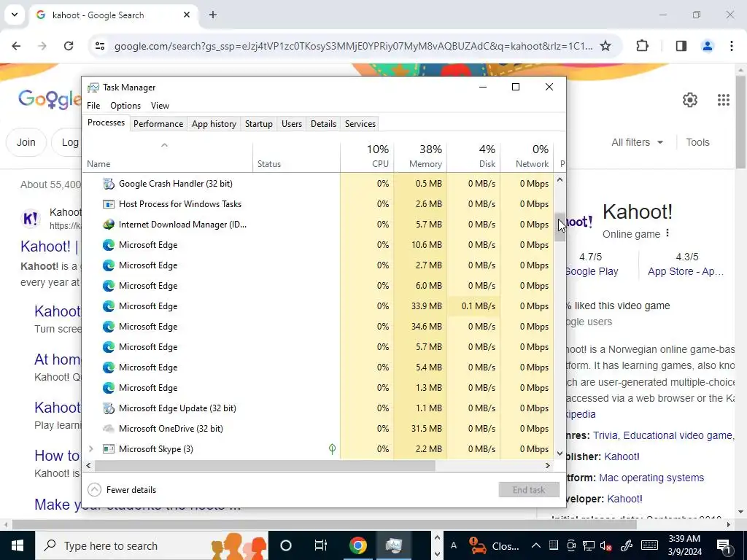Bookmark this page with star icon
The width and height of the screenshot is (747, 560).
pyautogui.click(x=605, y=46)
